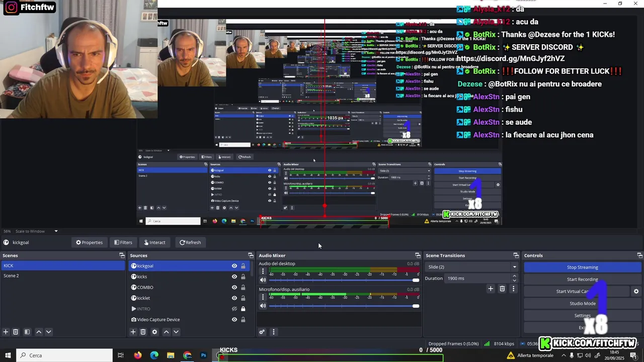Lock the COMBO source

pos(243,288)
